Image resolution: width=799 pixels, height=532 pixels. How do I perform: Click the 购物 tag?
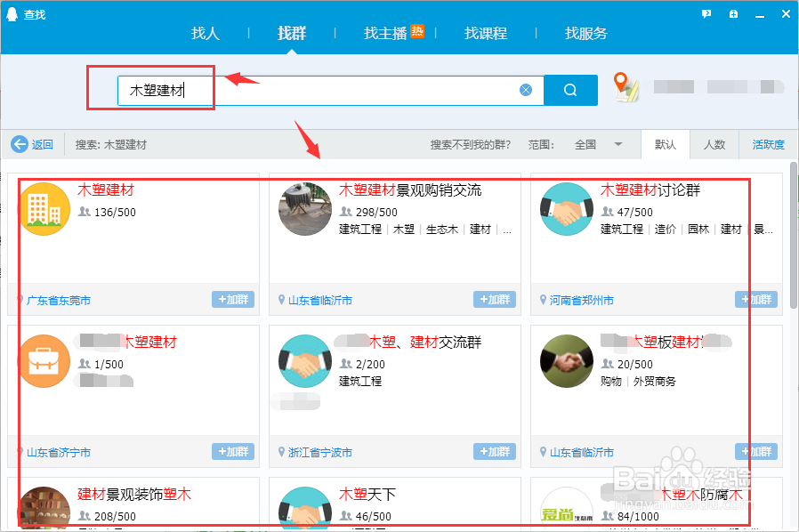[x=611, y=381]
